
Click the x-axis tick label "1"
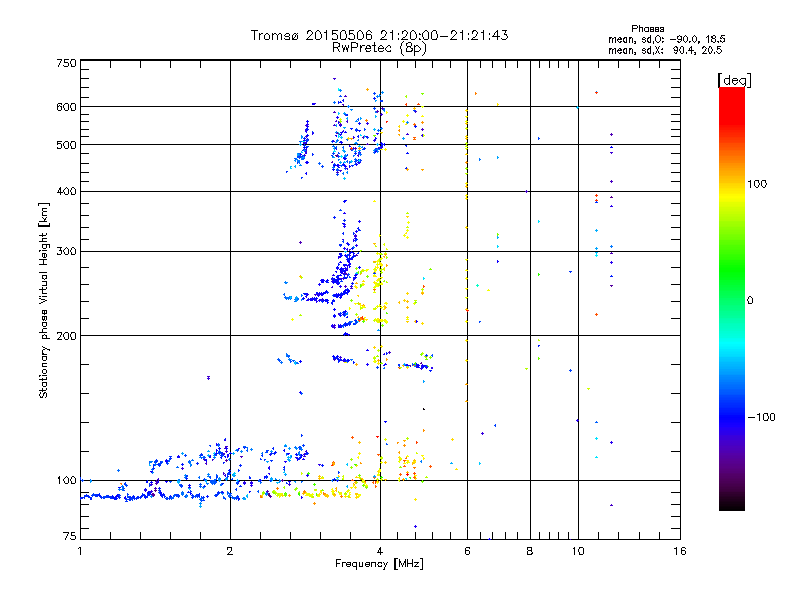click(80, 551)
